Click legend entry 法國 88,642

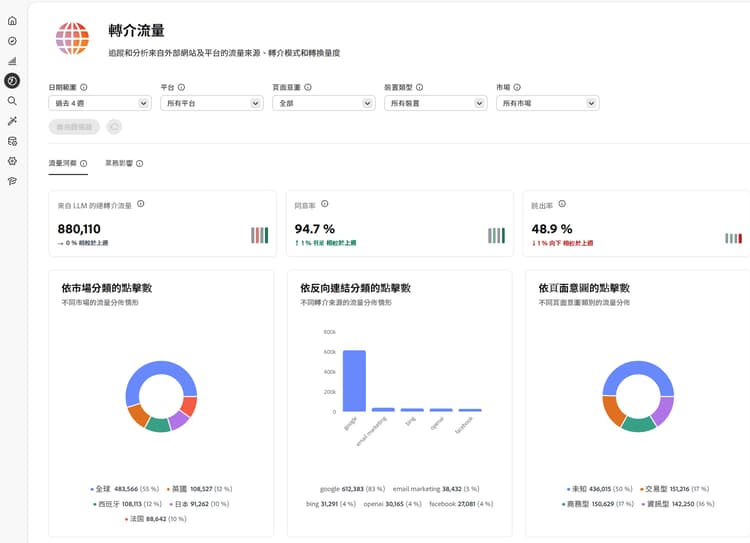coord(155,519)
